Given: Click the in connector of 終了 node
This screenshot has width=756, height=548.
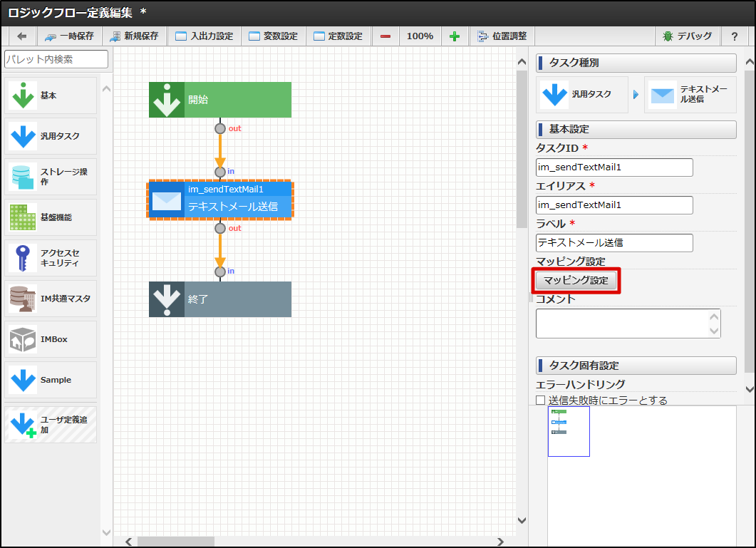Looking at the screenshot, I should click(x=220, y=272).
